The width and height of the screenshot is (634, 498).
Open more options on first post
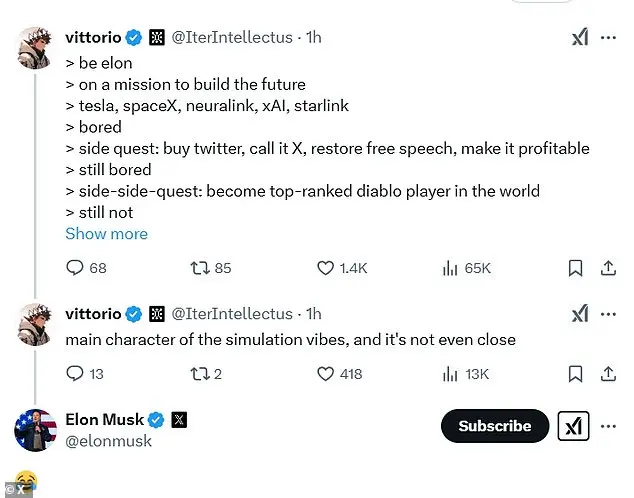[x=608, y=37]
